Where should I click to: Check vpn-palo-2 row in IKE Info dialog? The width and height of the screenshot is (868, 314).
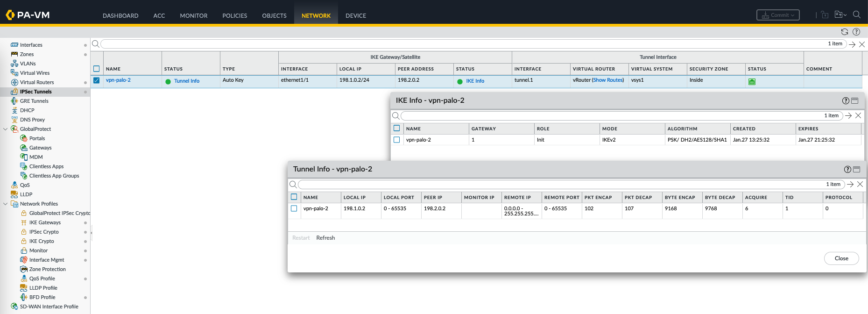coord(397,140)
